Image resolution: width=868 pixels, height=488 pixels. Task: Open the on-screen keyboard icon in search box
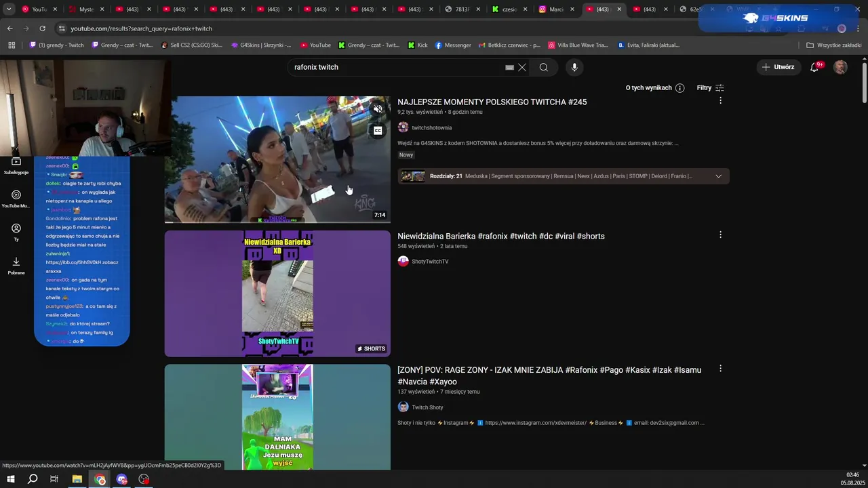509,67
